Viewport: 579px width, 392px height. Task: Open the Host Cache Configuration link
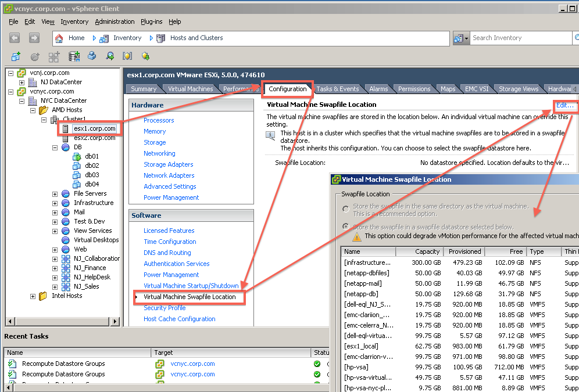[180, 319]
